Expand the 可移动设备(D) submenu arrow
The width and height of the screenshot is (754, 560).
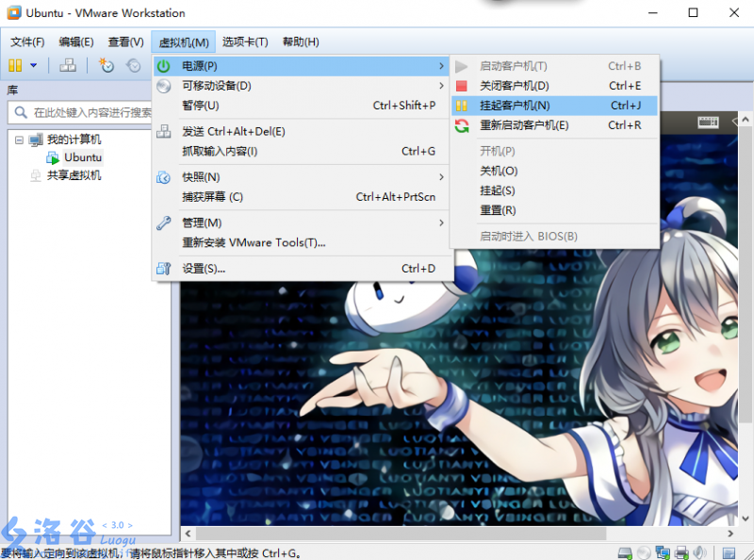coord(441,86)
